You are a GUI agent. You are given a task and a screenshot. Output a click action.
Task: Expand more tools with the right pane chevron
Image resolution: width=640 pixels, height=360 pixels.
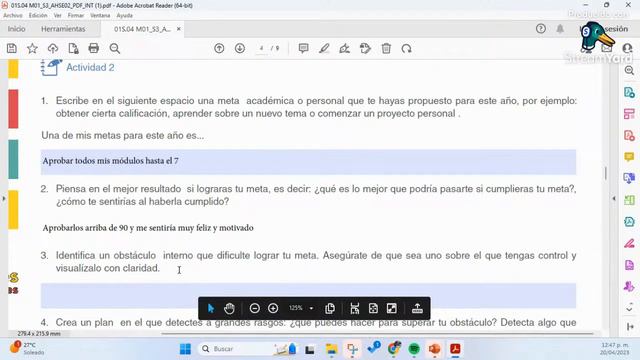coord(629,309)
